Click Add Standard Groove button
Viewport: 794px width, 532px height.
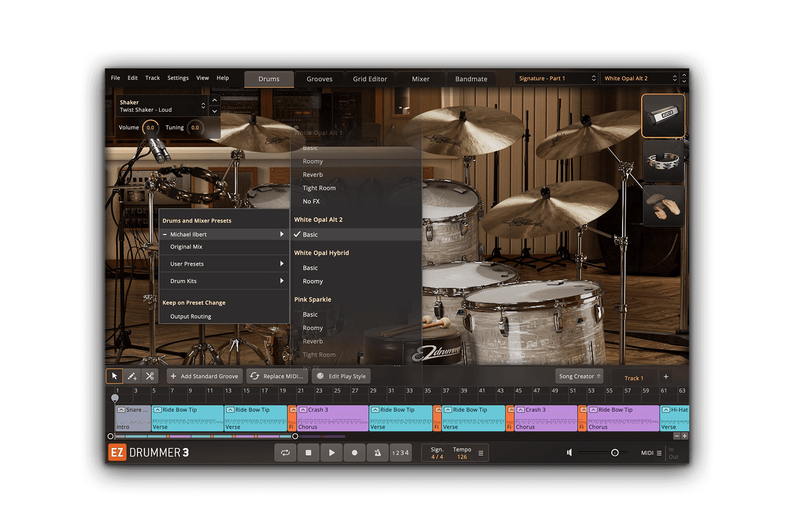click(x=204, y=376)
